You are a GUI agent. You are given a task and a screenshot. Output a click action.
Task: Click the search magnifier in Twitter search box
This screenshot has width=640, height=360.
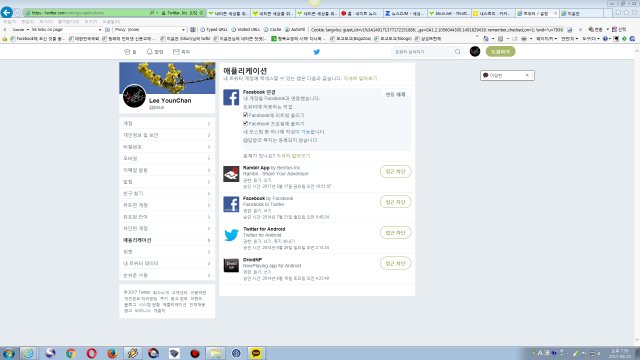pyautogui.click(x=458, y=52)
